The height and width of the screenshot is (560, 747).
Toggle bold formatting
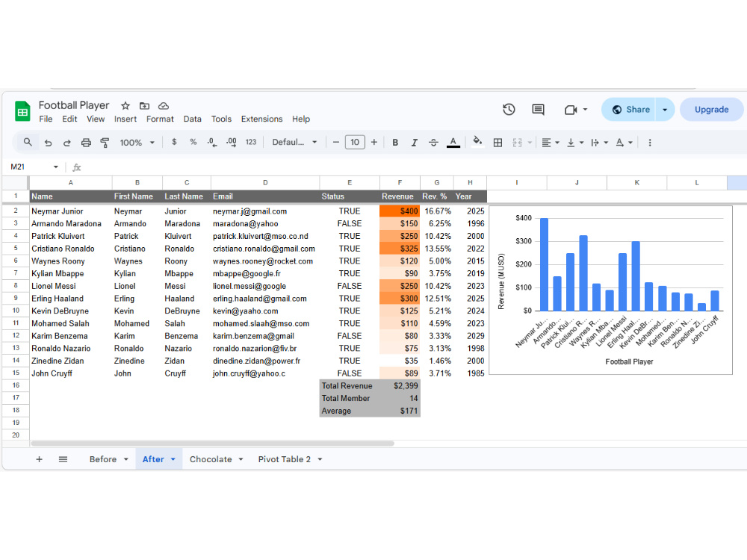click(x=395, y=143)
